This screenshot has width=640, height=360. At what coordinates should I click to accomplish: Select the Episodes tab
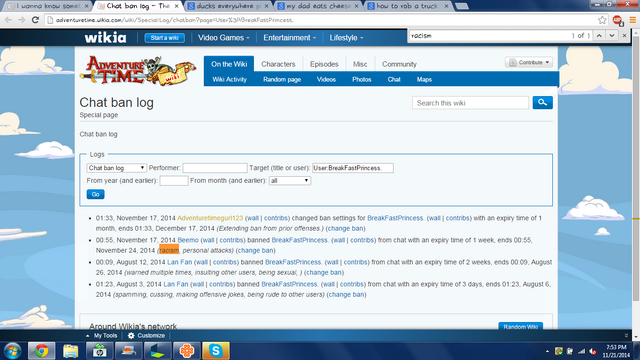pos(324,64)
